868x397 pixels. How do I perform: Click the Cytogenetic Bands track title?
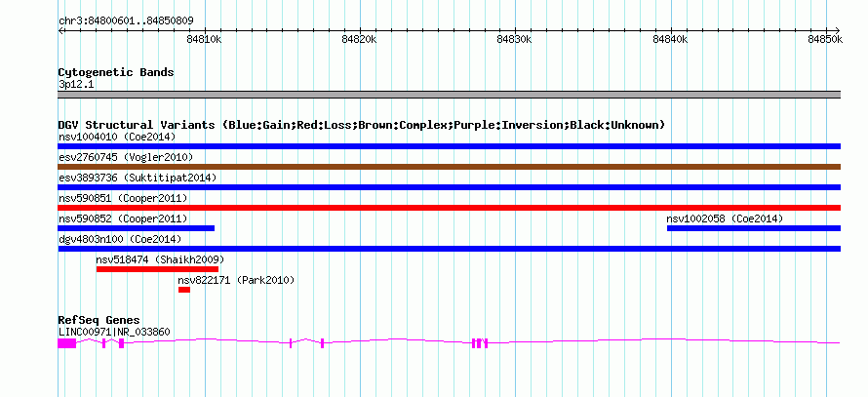coord(116,72)
